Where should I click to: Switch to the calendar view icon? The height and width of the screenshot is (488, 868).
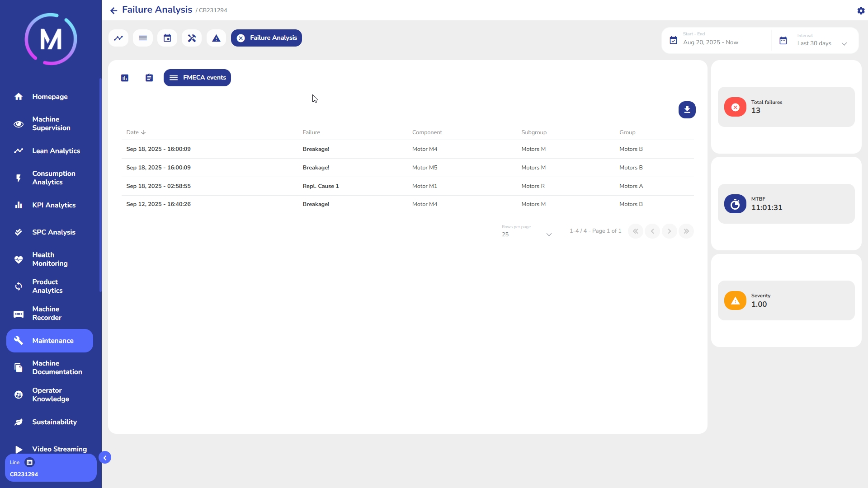point(167,38)
